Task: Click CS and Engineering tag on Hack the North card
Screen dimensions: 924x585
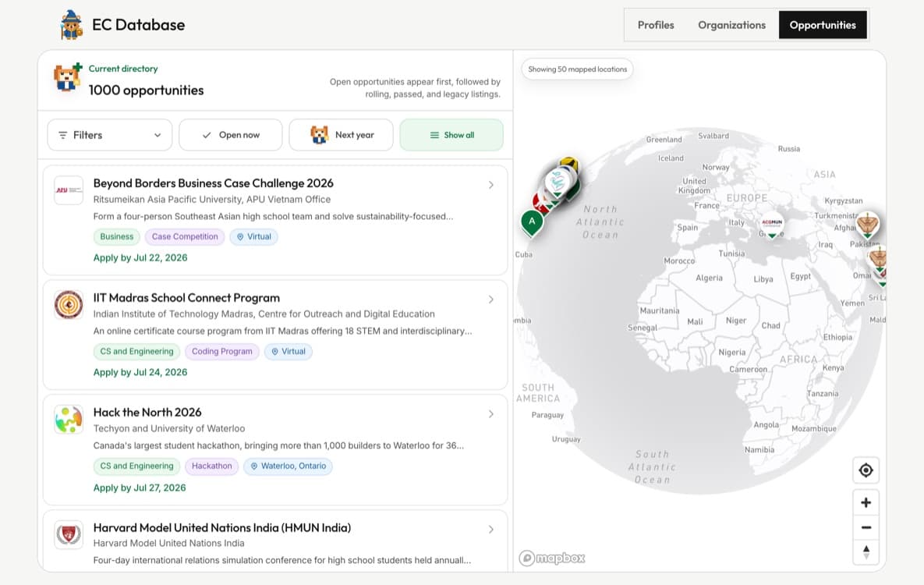Action: pos(136,466)
